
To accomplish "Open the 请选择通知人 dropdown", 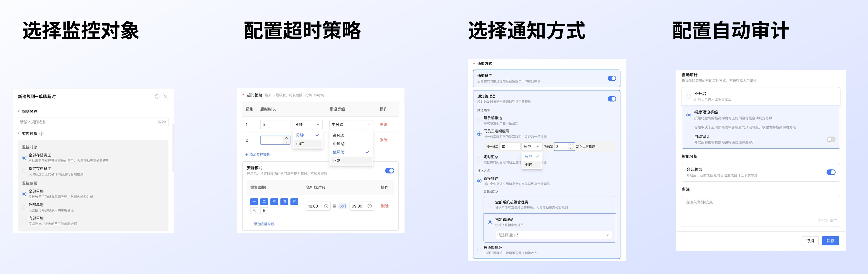I will point(553,235).
